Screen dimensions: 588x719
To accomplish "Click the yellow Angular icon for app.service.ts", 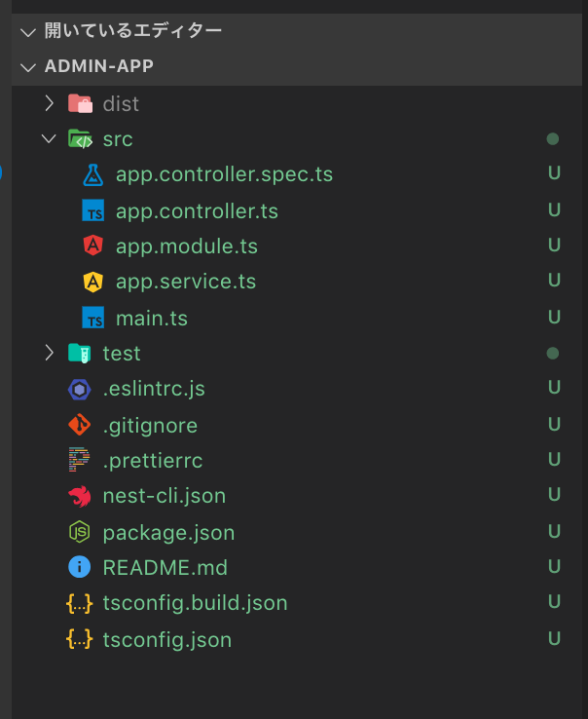I will point(93,283).
